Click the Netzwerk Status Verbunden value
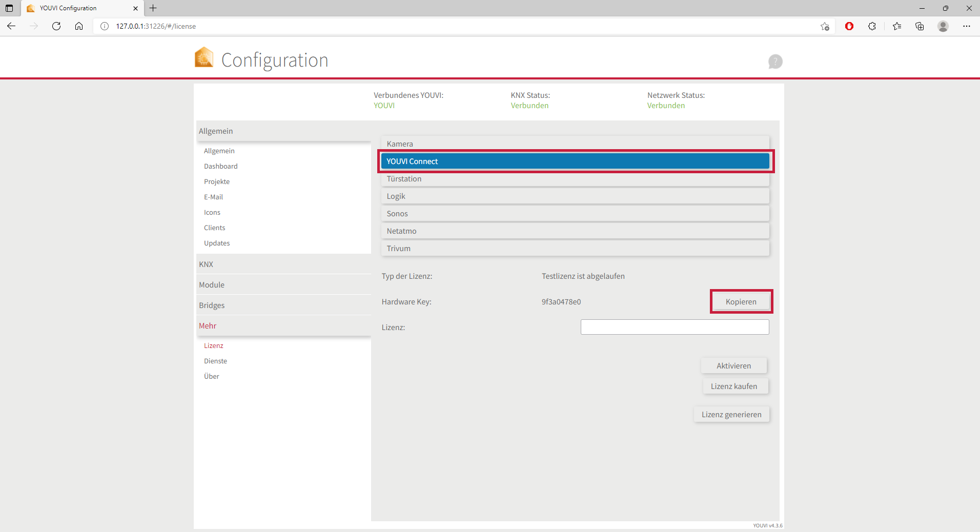The height and width of the screenshot is (532, 980). pos(666,106)
